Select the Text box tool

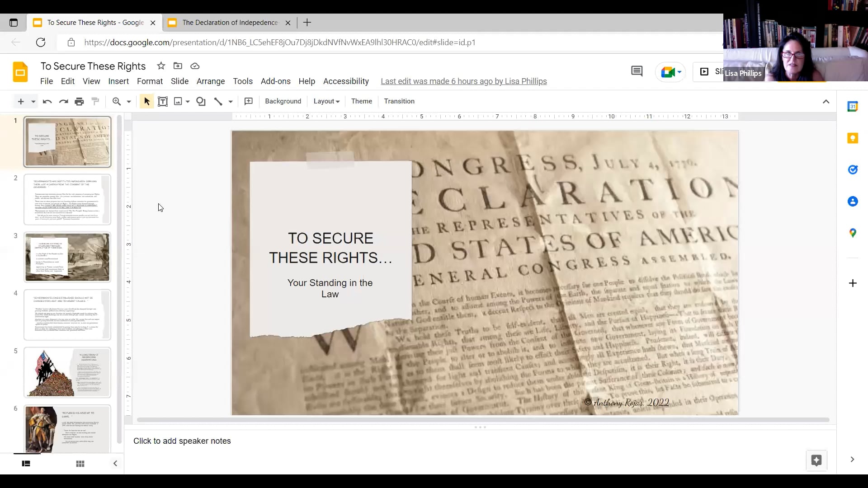tap(163, 101)
